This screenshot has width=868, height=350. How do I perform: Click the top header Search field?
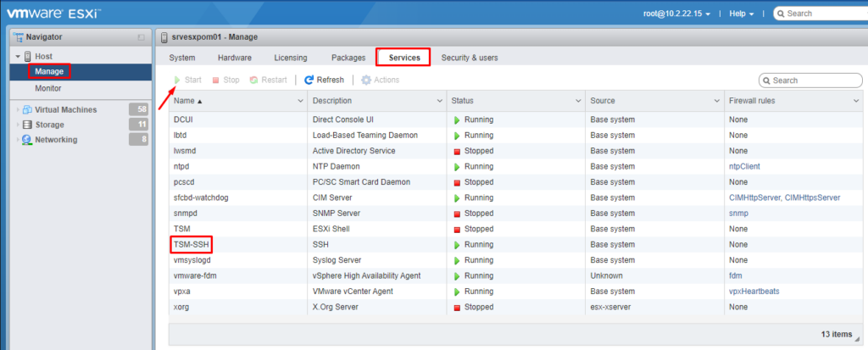pos(821,14)
